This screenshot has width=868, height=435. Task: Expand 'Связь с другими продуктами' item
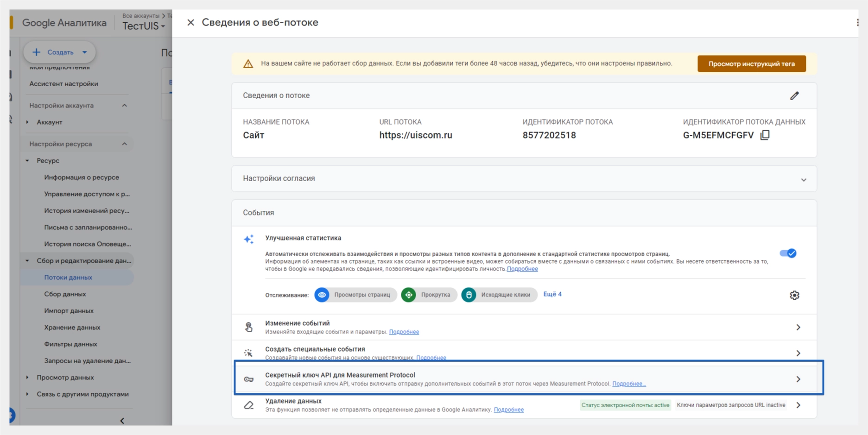(x=27, y=394)
